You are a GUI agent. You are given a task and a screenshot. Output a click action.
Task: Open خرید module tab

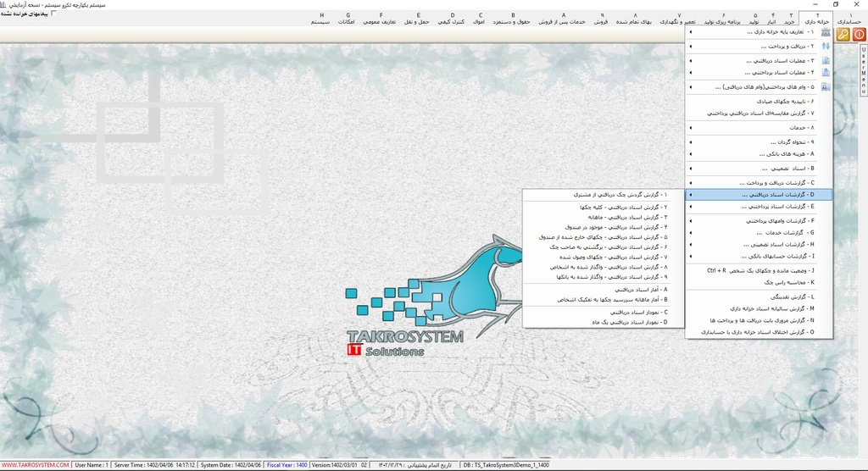pos(790,19)
